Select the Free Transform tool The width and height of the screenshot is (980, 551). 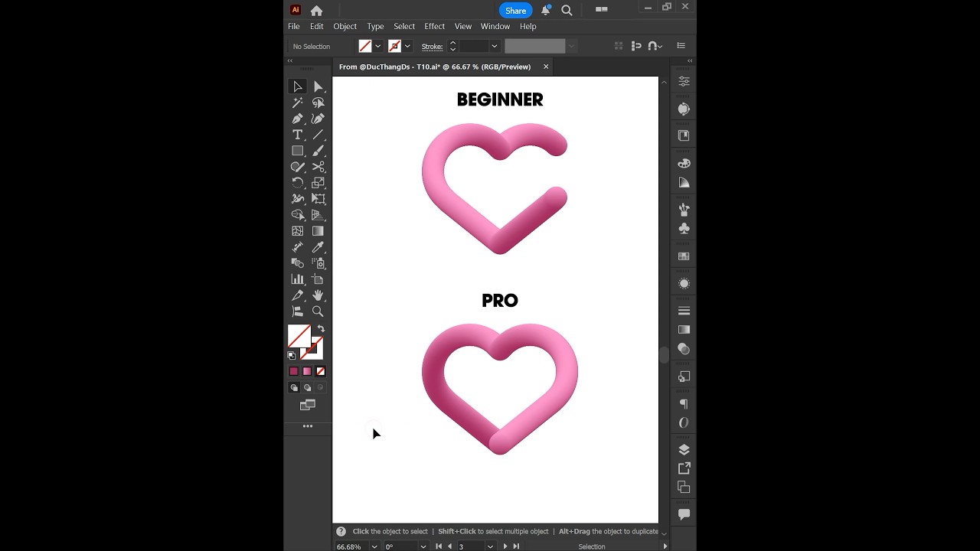coord(318,199)
